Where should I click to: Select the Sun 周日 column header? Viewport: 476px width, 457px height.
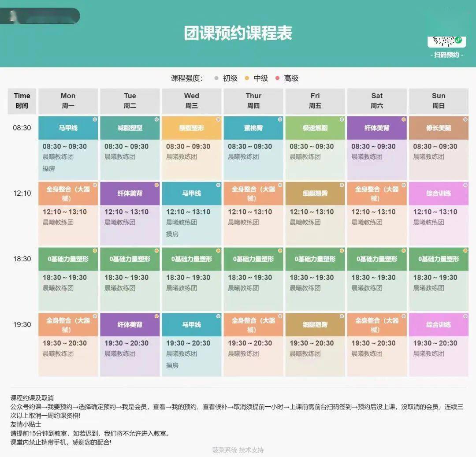point(439,101)
